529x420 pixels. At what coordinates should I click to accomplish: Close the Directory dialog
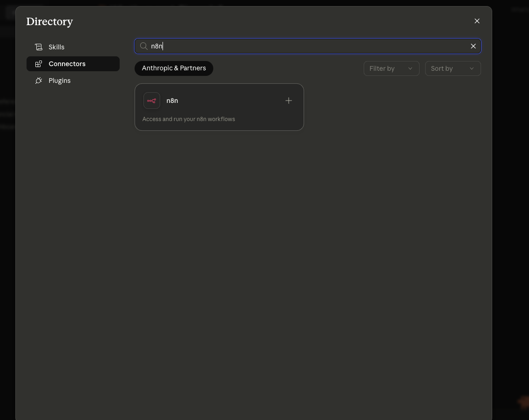click(477, 21)
